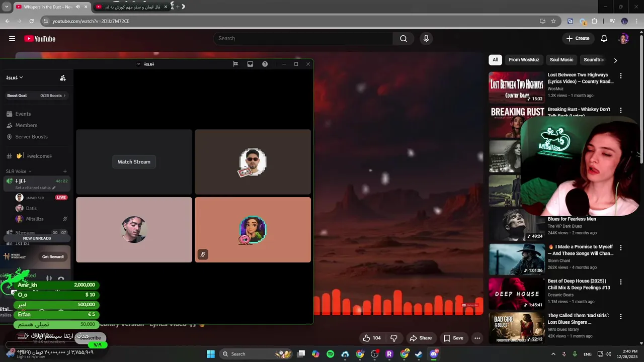Show more filter chips with right arrow
Image resolution: width=644 pixels, height=362 pixels.
(x=615, y=60)
